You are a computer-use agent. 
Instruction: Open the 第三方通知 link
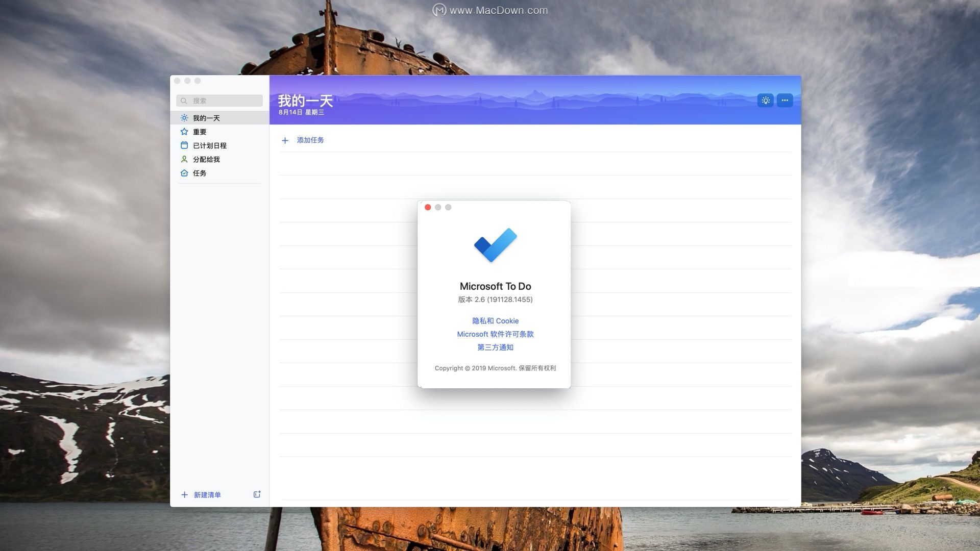[x=495, y=347]
